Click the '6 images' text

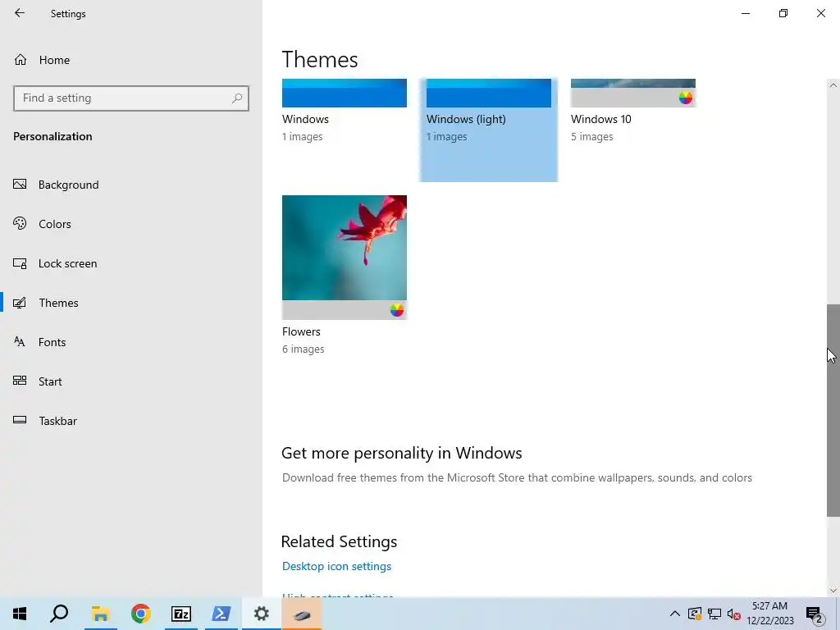coord(304,349)
